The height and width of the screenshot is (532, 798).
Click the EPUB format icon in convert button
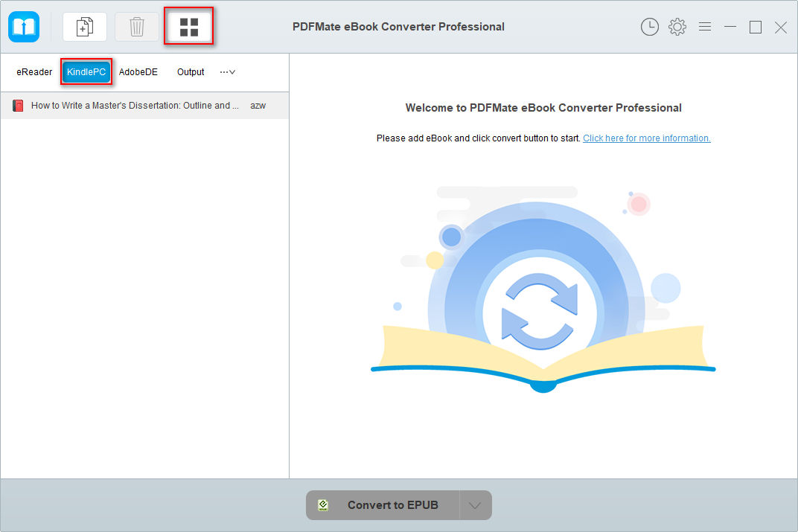323,505
